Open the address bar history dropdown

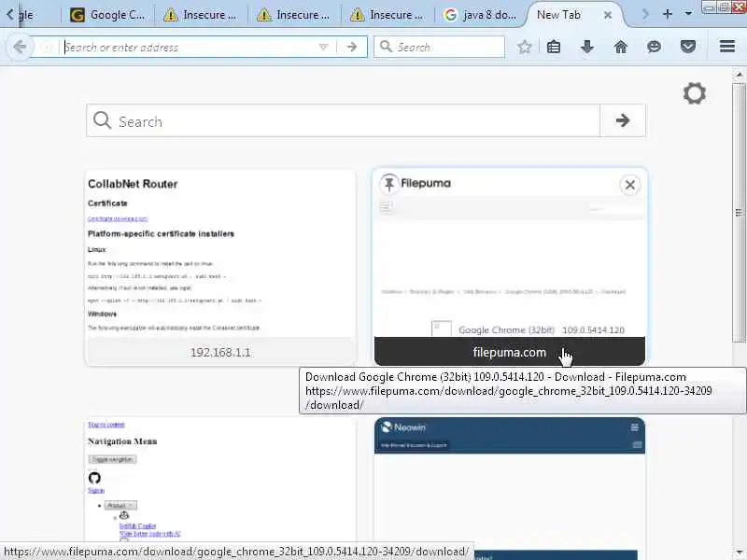pyautogui.click(x=323, y=47)
